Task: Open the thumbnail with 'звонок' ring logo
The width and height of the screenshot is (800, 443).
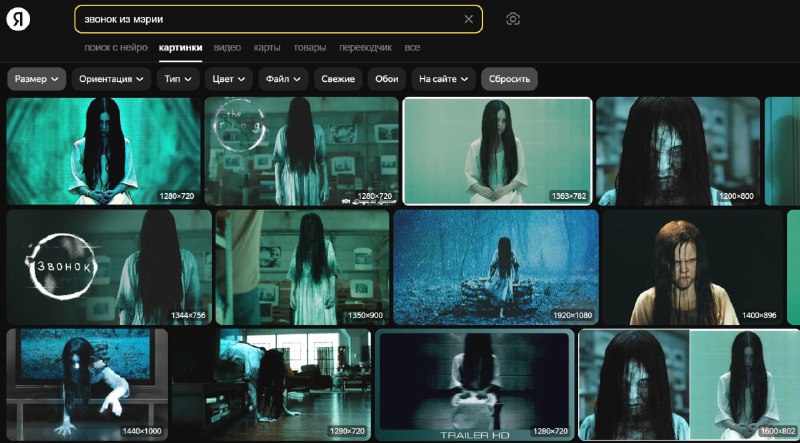Action: [109, 267]
